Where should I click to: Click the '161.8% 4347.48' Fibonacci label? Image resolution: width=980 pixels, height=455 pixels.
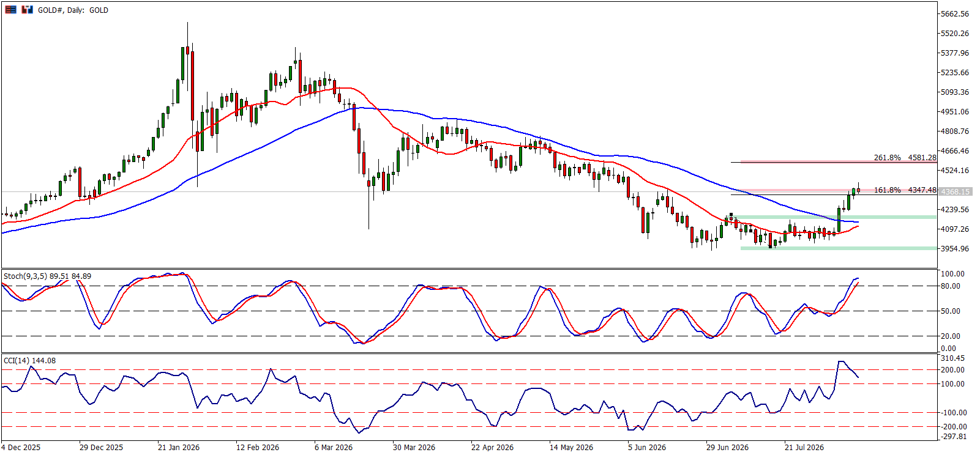tap(905, 190)
